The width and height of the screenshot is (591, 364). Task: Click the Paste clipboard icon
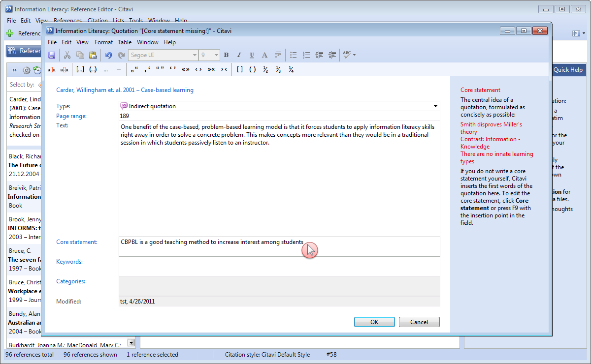coord(93,55)
